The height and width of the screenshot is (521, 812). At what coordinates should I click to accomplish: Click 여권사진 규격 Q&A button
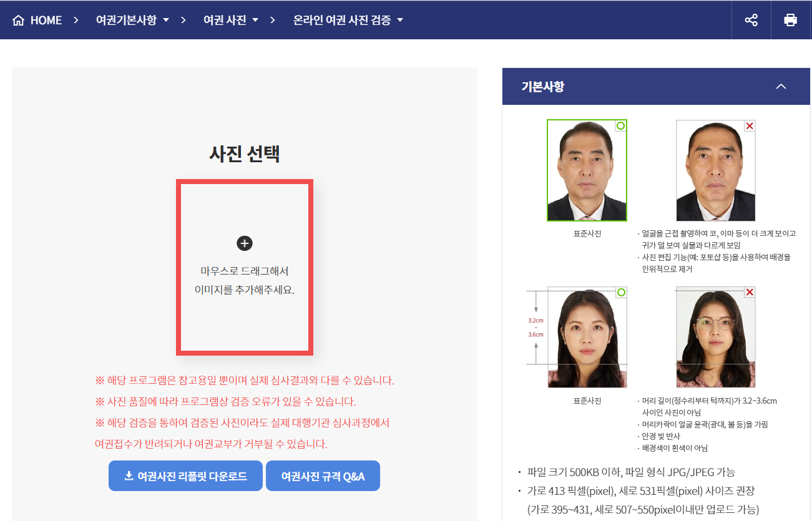coord(323,476)
